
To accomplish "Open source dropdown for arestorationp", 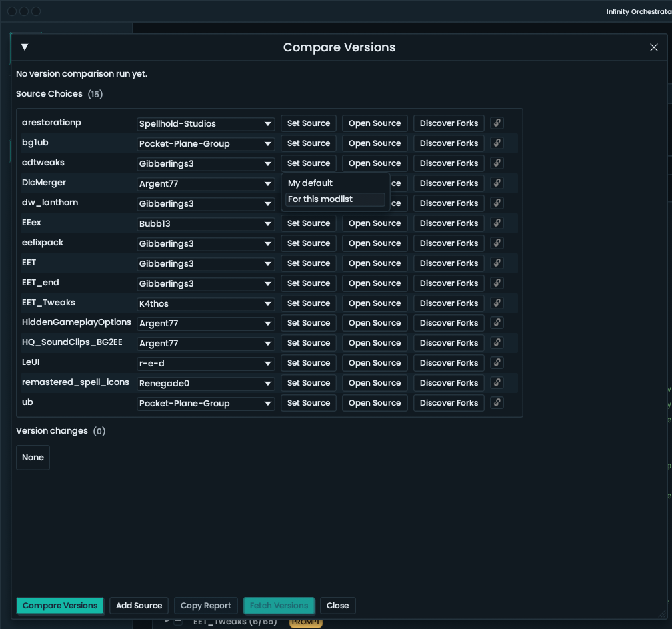I will (x=206, y=124).
